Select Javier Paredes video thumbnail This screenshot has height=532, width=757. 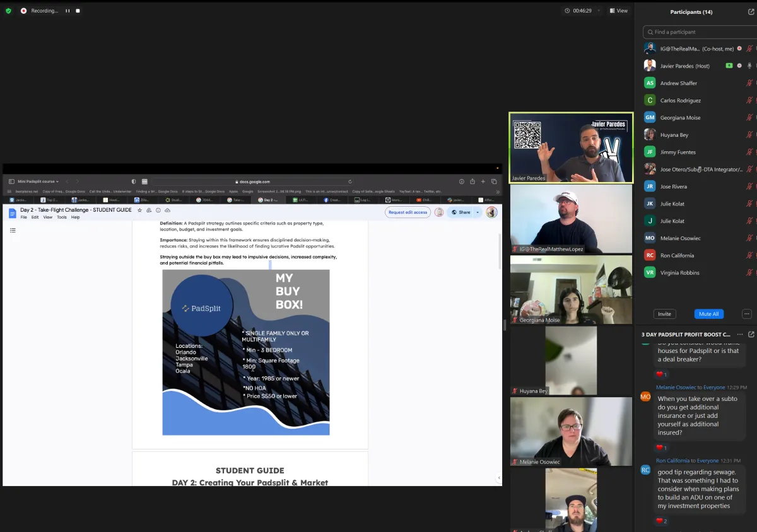tap(571, 147)
